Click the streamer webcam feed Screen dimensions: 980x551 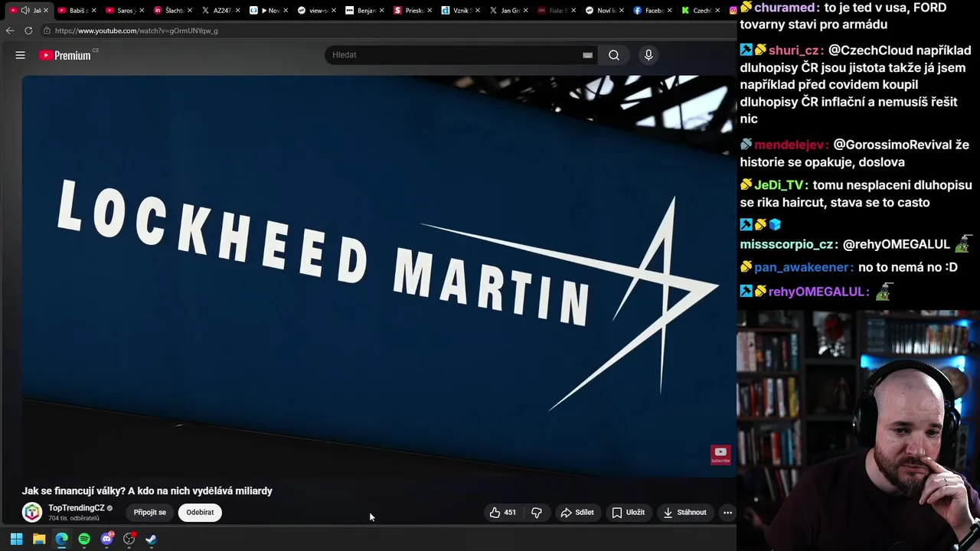click(x=858, y=430)
